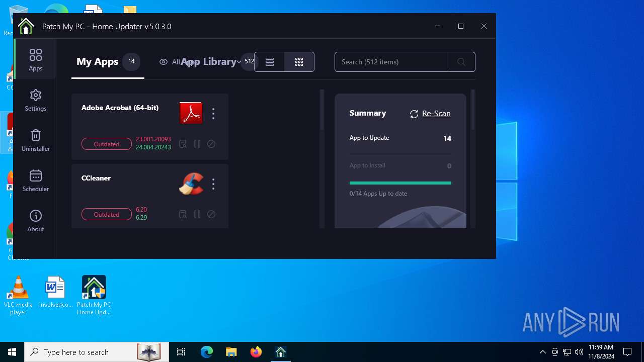Click CCleaner new version 6.29
This screenshot has width=644, height=362.
pos(141,218)
